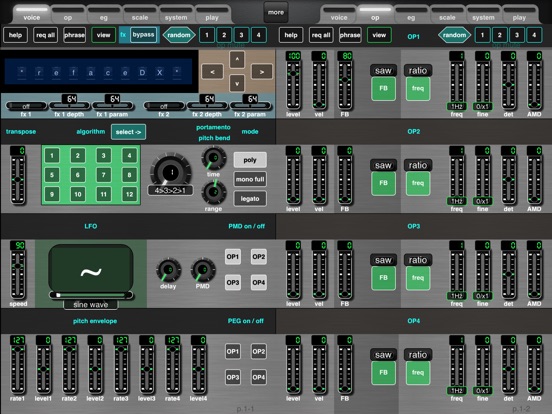The image size is (552, 414).
Task: Choose algorithm 1 in the green grid
Action: coord(52,155)
